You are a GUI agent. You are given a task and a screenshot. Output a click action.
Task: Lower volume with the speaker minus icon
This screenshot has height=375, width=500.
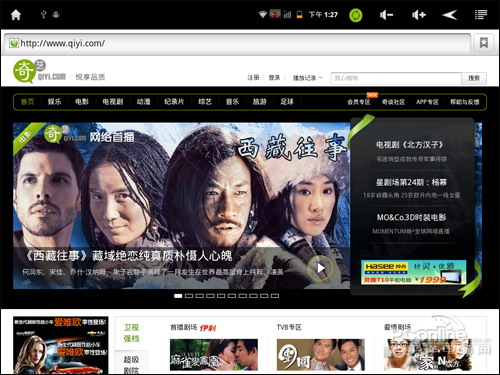[386, 15]
